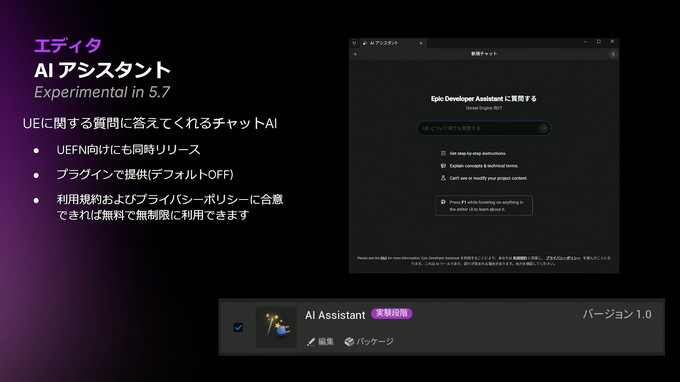Click the Unreal Engine logo in the title bar
The width and height of the screenshot is (680, 382).
click(354, 43)
